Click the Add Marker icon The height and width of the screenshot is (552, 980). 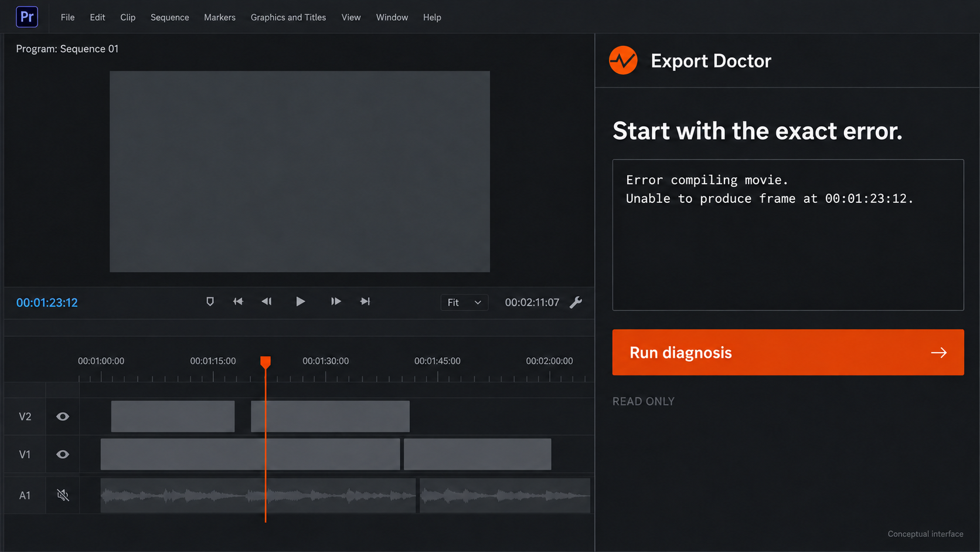pyautogui.click(x=210, y=302)
